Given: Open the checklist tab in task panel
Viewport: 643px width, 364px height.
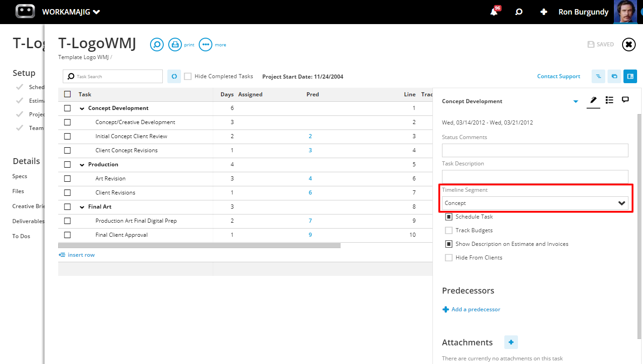Looking at the screenshot, I should coord(610,100).
